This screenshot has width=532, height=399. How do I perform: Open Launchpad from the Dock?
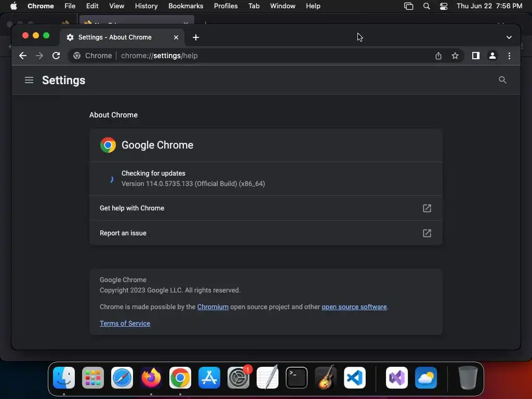point(93,378)
